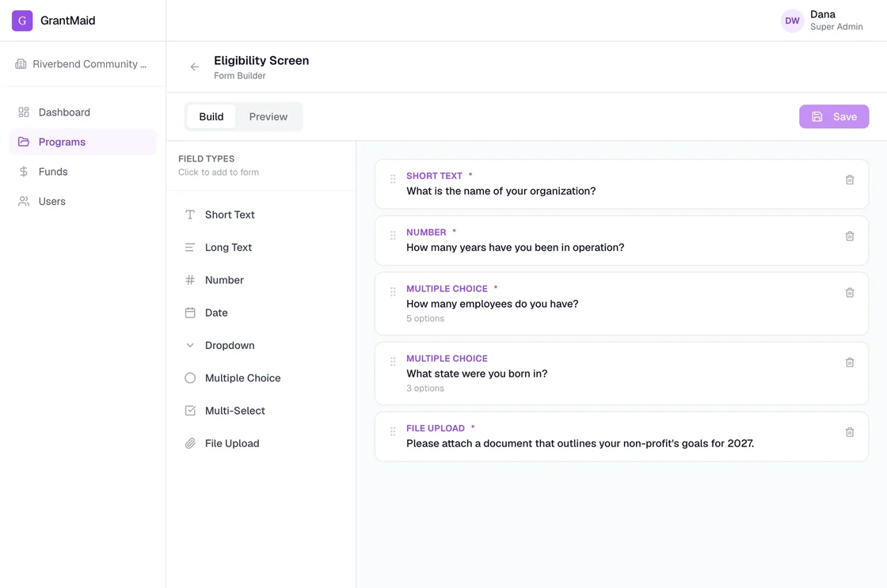Viewport: 887px width, 588px height.
Task: Delete the organization name question
Action: pos(850,180)
